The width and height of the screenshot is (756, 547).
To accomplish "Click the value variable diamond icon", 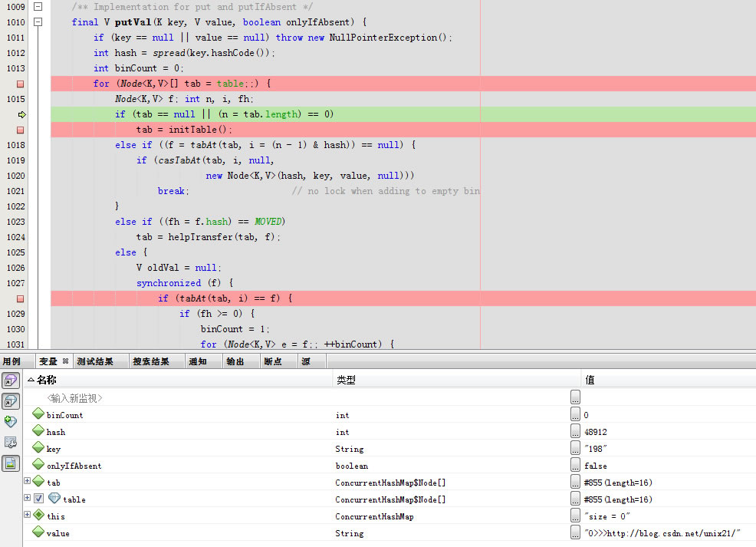I will pos(38,532).
